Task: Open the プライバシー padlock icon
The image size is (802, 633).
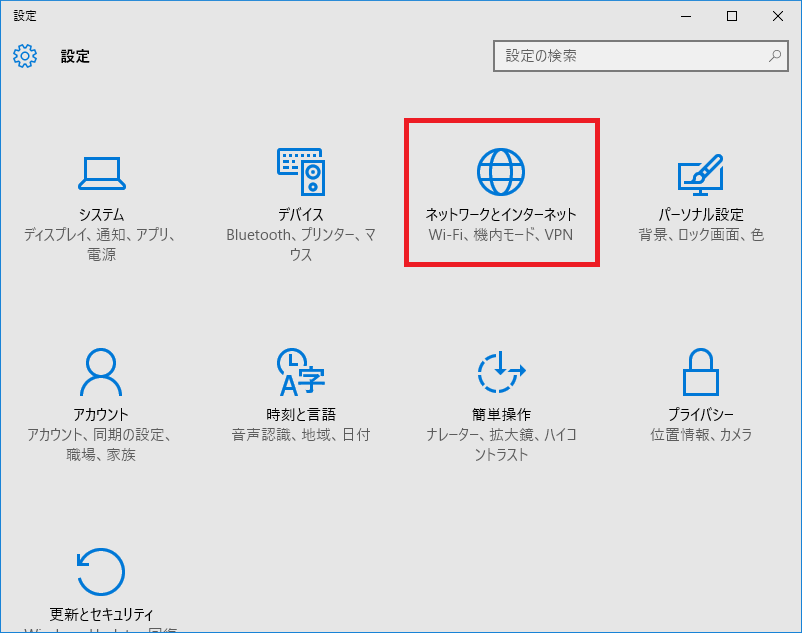Action: click(701, 372)
